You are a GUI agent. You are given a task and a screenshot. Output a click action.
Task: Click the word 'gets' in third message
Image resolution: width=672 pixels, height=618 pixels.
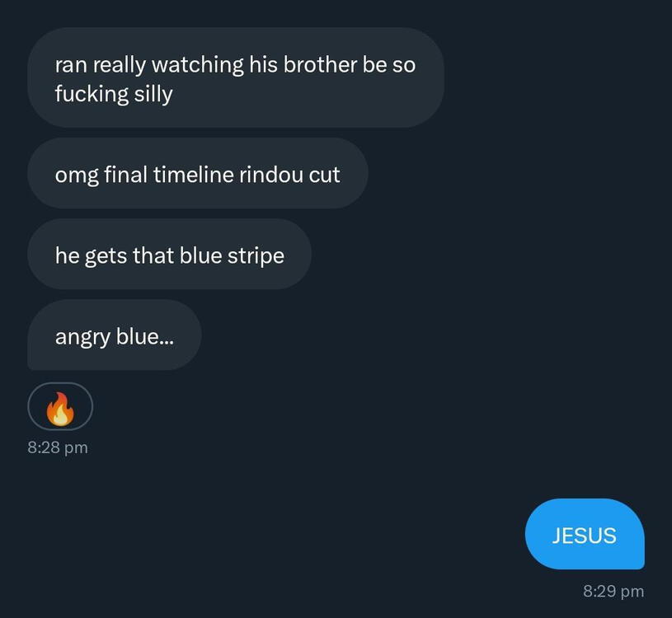106,257
